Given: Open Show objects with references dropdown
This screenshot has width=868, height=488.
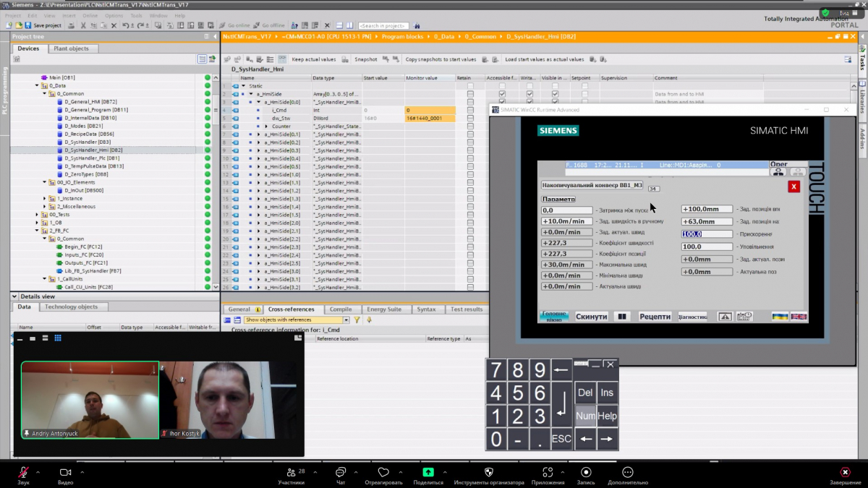Looking at the screenshot, I should tap(346, 320).
